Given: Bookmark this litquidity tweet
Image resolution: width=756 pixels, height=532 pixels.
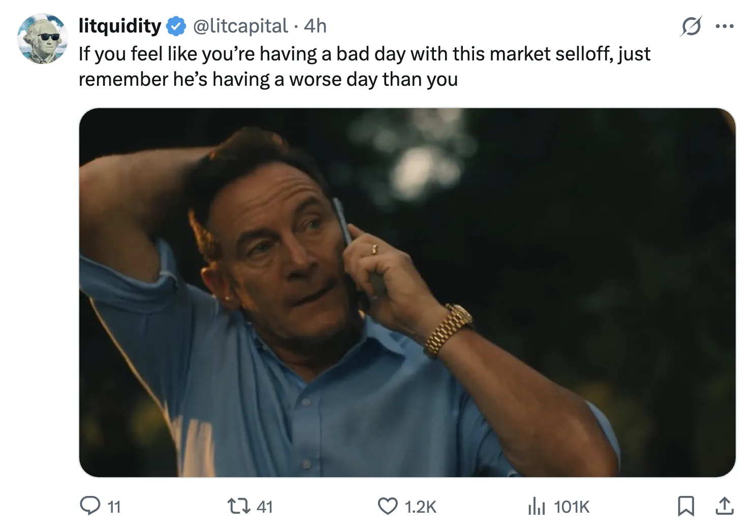Looking at the screenshot, I should [686, 506].
